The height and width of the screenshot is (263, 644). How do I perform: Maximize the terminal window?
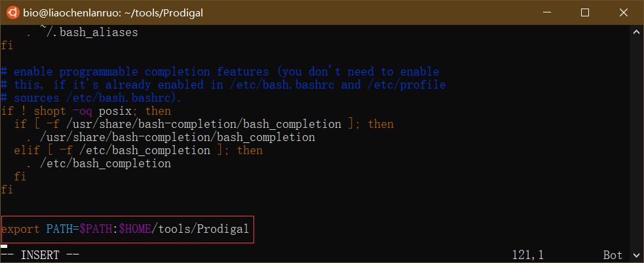click(585, 12)
